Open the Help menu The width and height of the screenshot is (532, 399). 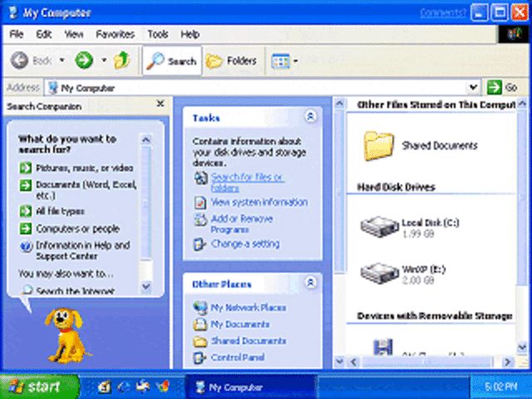(x=190, y=34)
